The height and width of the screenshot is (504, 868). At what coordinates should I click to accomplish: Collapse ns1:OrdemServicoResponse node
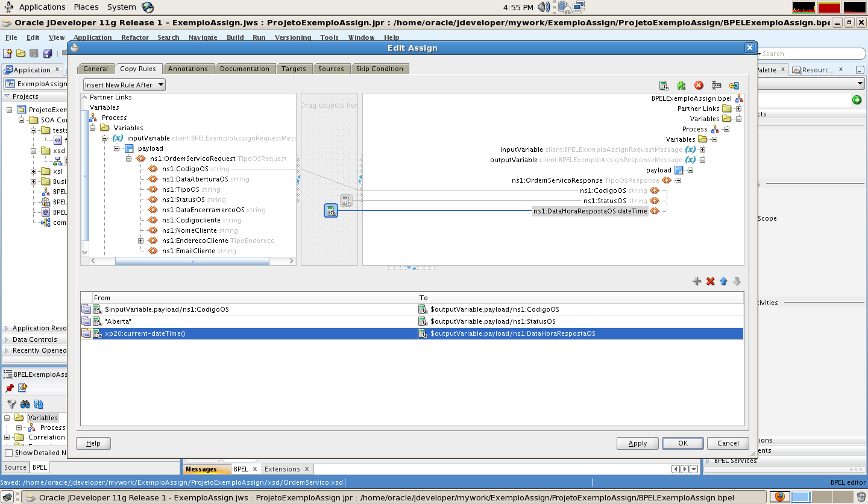678,180
